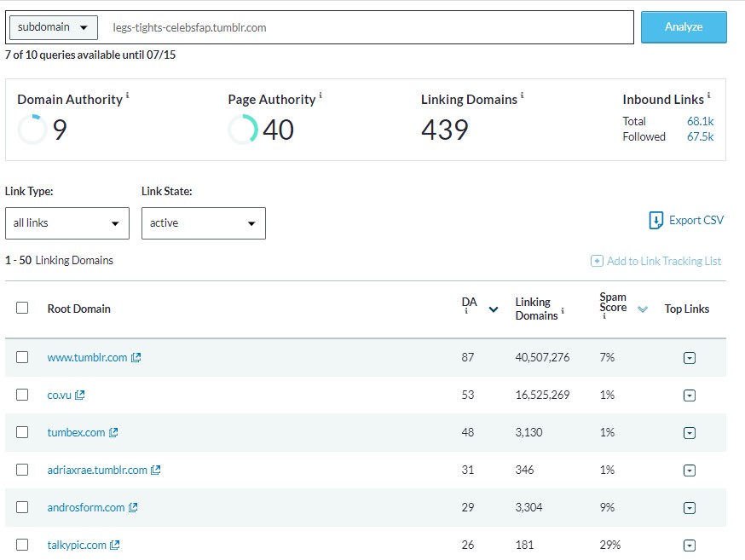Click the '1 - 50 Linking Domains' text
Viewport: 745px width, 560px height.
59,260
